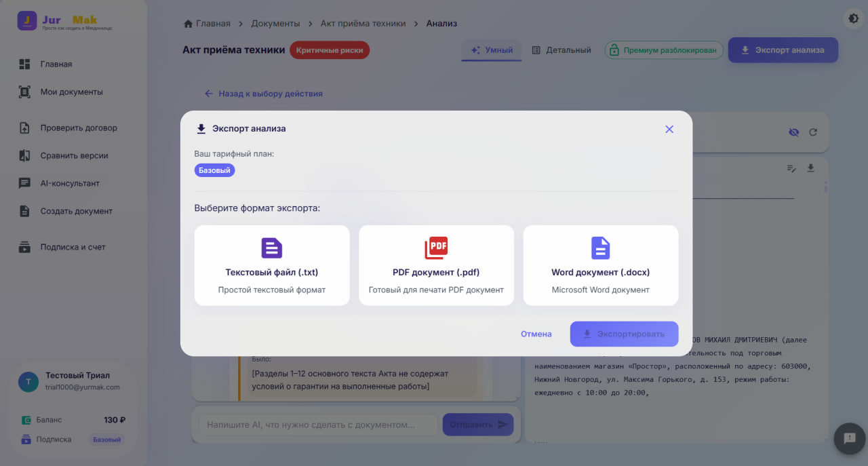Click the AI message input field

(x=319, y=425)
